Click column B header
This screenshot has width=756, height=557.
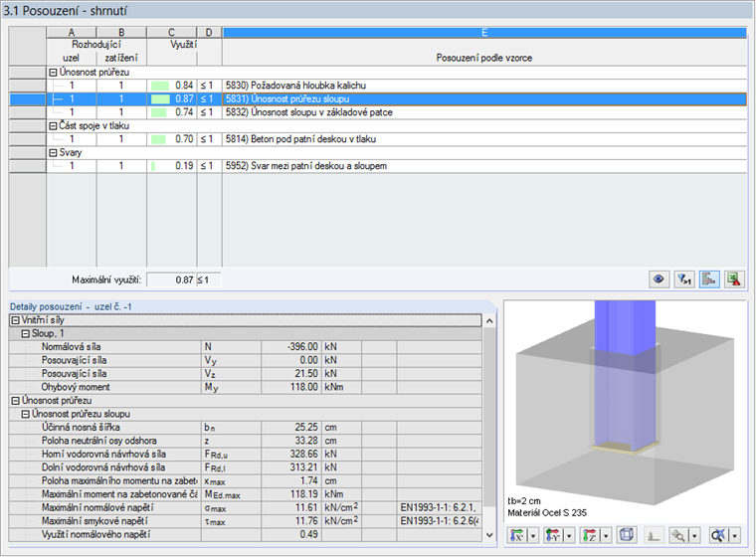tap(121, 32)
